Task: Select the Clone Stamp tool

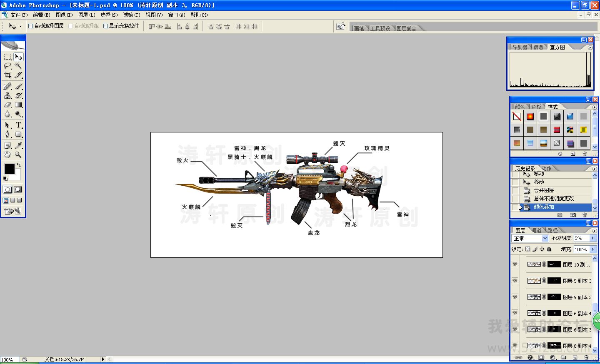Action: (x=7, y=95)
